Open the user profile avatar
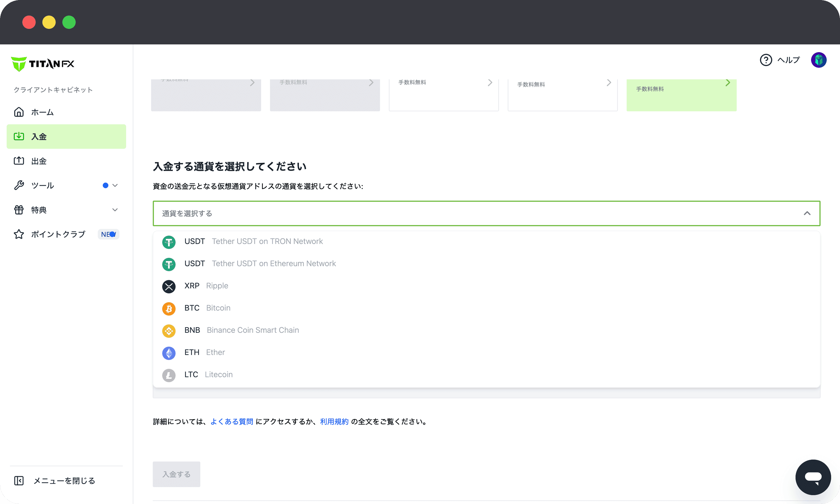840x504 pixels. 818,60
